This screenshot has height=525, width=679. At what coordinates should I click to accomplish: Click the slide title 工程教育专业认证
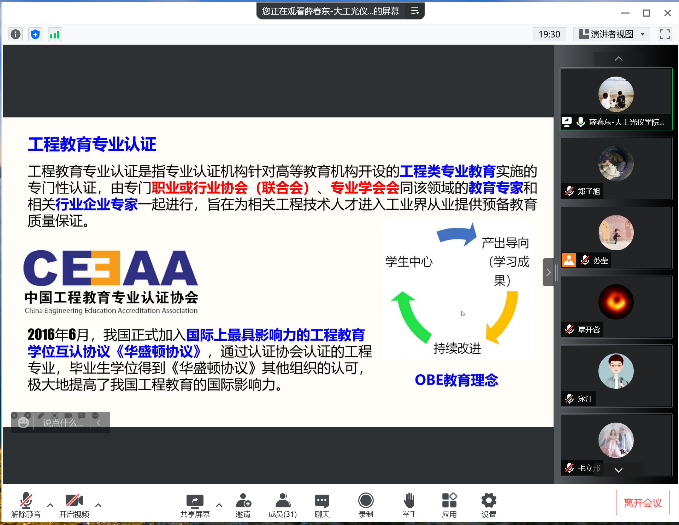pyautogui.click(x=92, y=144)
